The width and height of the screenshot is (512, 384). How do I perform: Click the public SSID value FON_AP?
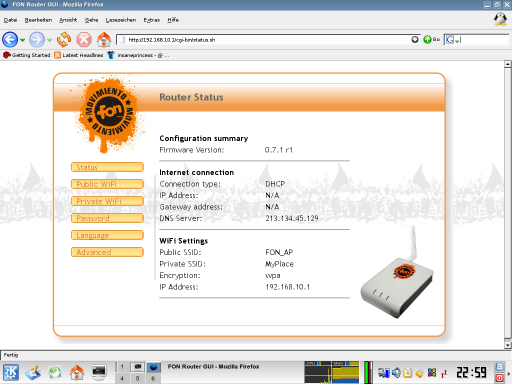[x=279, y=252]
